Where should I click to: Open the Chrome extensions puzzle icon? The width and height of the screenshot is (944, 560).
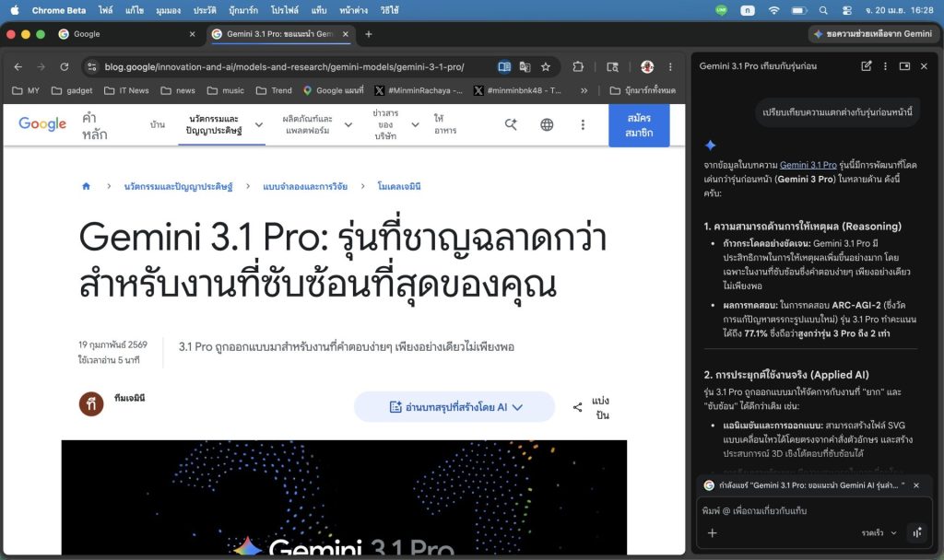click(578, 66)
